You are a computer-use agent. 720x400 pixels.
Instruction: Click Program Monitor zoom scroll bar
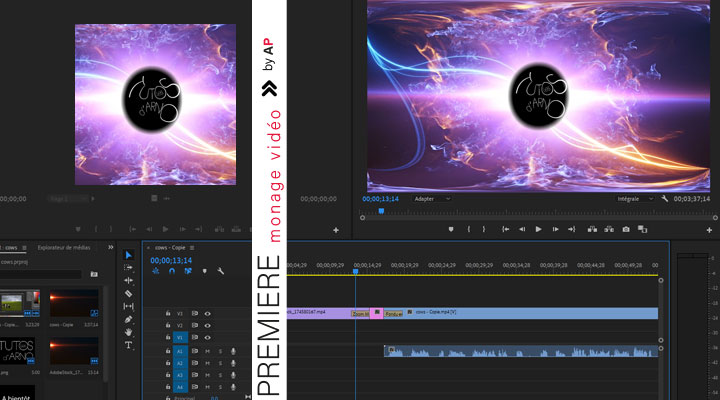click(539, 218)
